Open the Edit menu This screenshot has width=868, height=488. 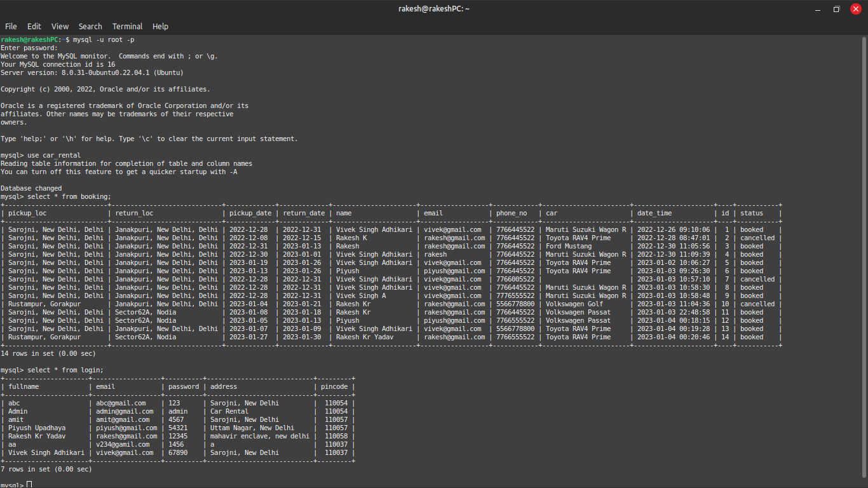tap(34, 26)
